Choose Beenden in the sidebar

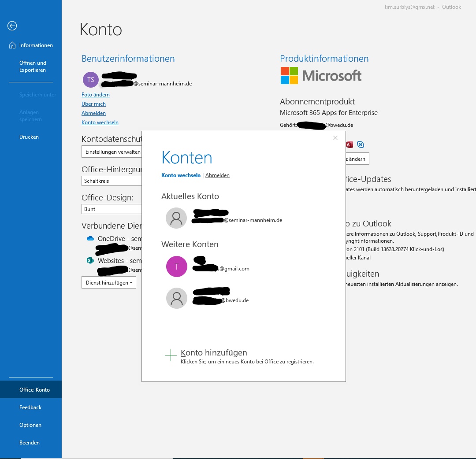tap(31, 442)
